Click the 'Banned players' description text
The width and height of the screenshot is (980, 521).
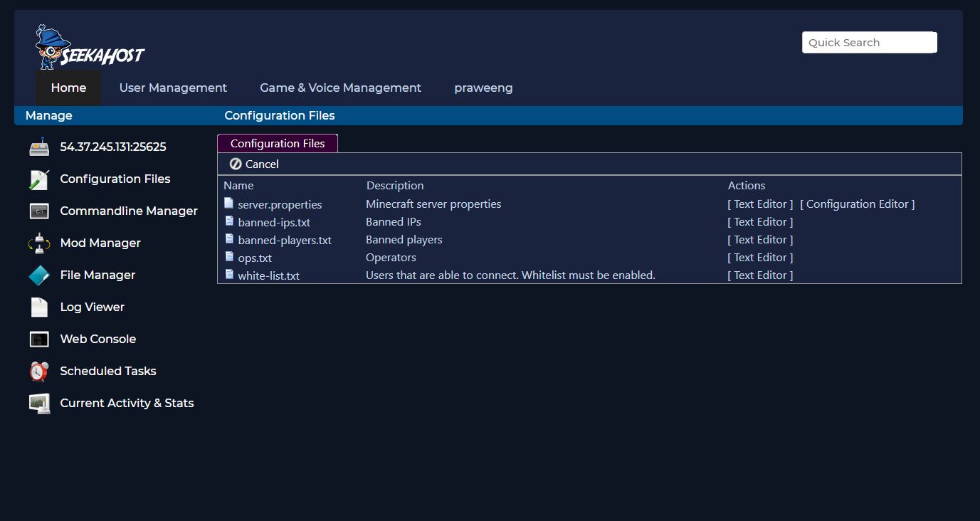pyautogui.click(x=404, y=240)
